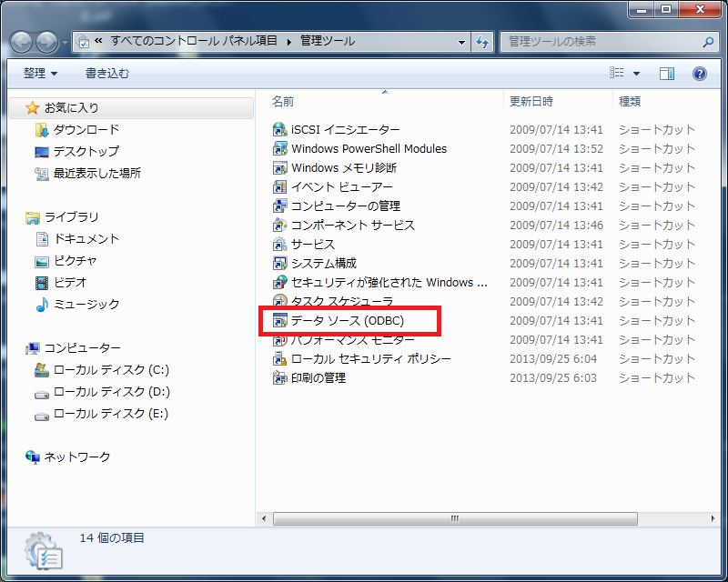Click the 書き込む toolbar button
The width and height of the screenshot is (728, 582).
click(107, 74)
